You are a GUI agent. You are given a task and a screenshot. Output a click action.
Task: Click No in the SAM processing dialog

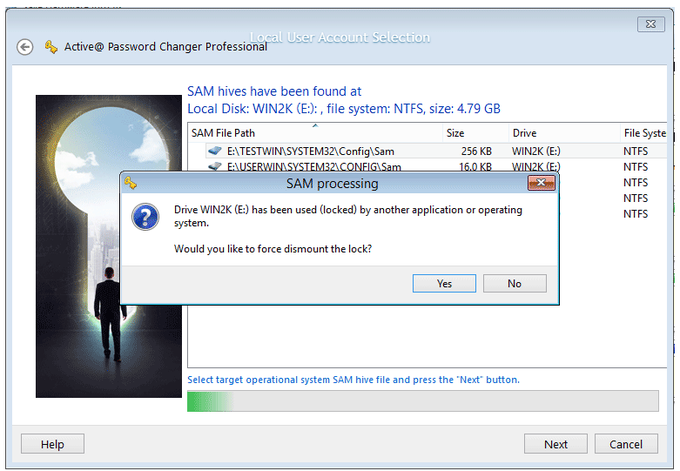point(514,283)
